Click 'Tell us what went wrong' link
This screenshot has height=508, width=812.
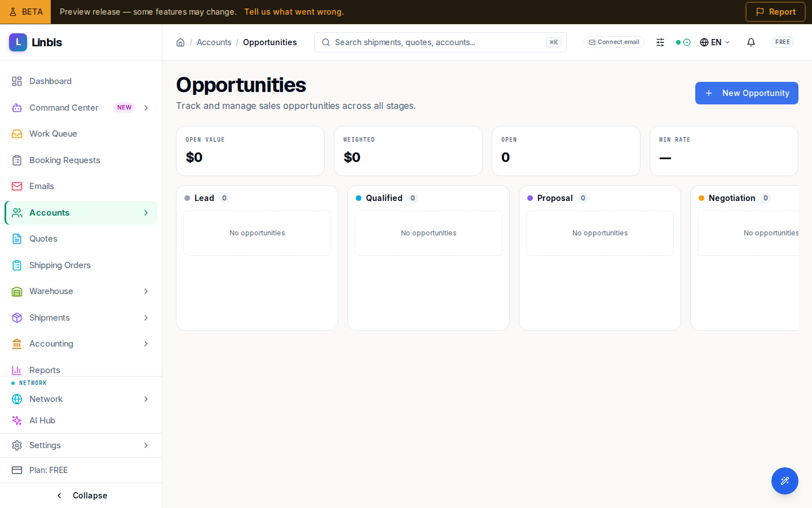click(294, 12)
